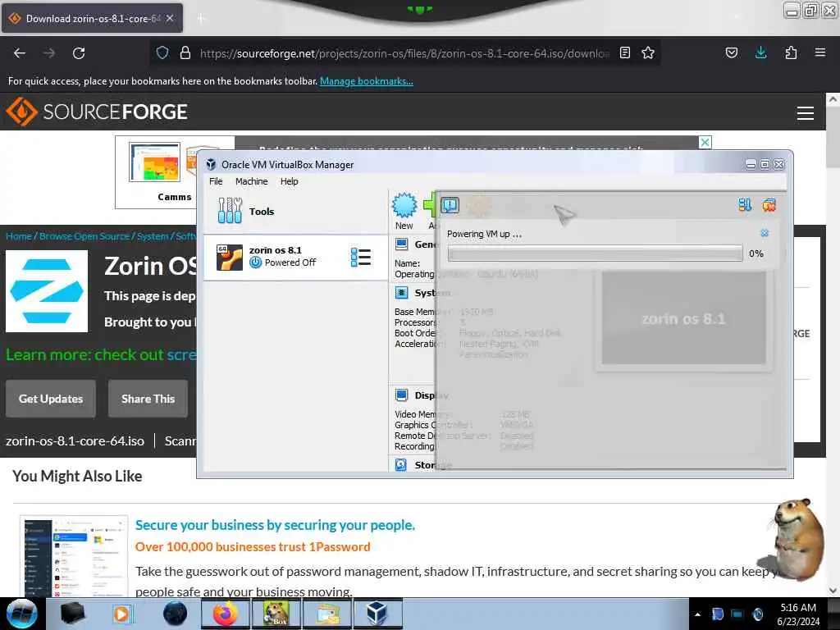Viewport: 840px width, 630px height.
Task: Open VirtualBox Tools entry
Action: 295,211
